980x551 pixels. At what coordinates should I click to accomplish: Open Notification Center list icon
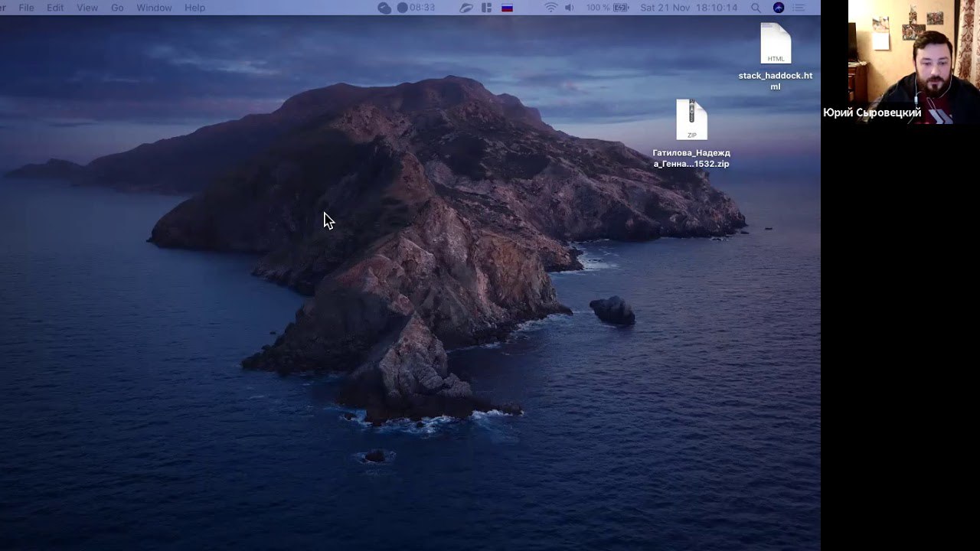click(x=800, y=8)
